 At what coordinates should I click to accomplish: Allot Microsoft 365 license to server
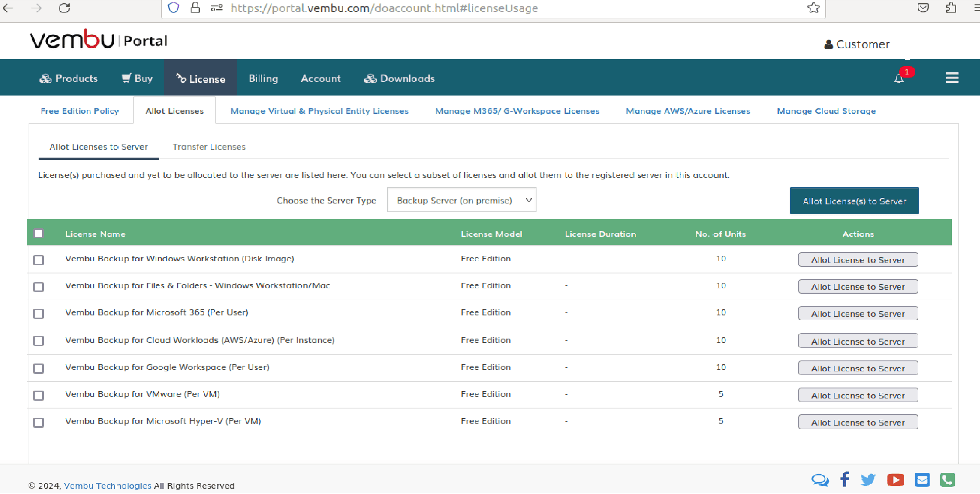tap(858, 314)
